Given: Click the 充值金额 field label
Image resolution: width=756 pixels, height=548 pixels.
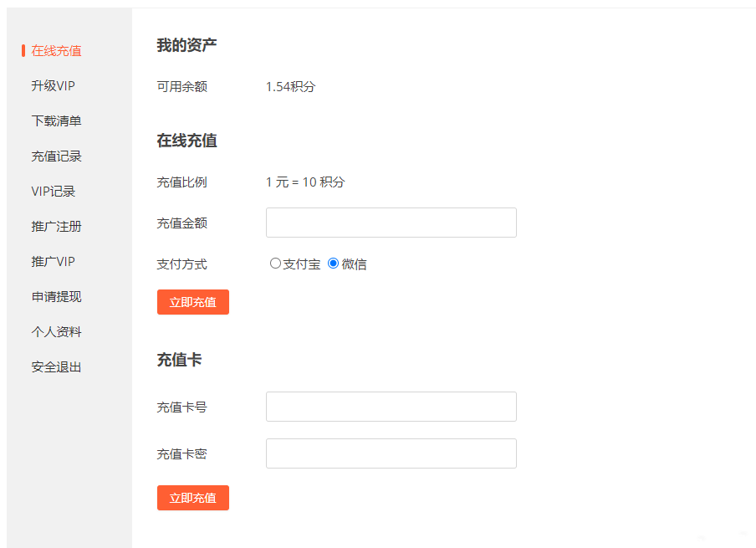Looking at the screenshot, I should tap(181, 223).
